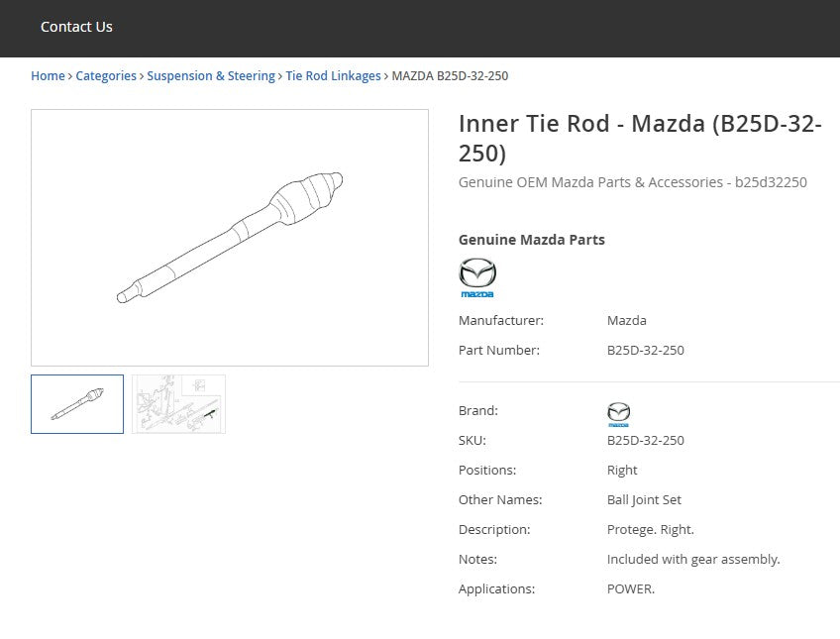This screenshot has height=639, width=840.
Task: Click the main tie rod product image
Action: tap(230, 238)
